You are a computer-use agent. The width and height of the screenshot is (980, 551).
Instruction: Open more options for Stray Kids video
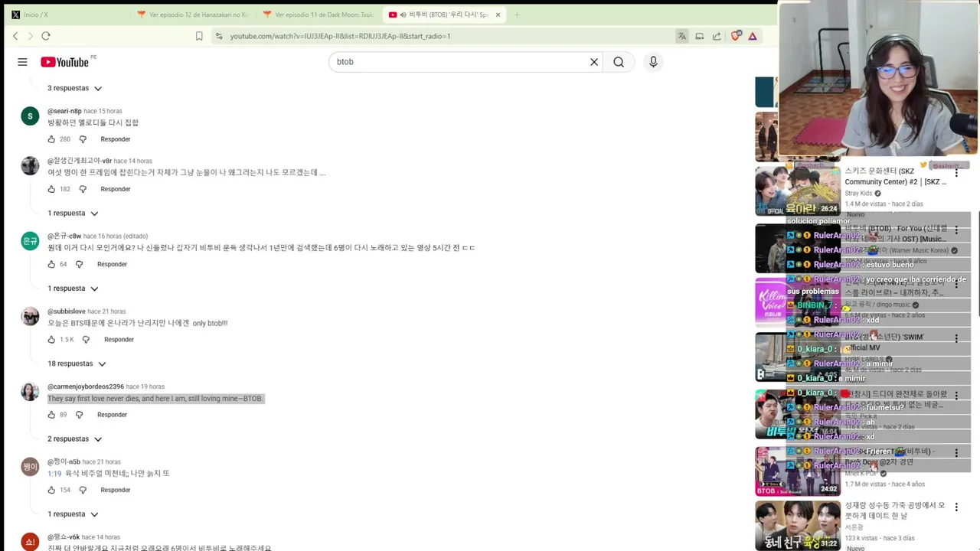[956, 173]
